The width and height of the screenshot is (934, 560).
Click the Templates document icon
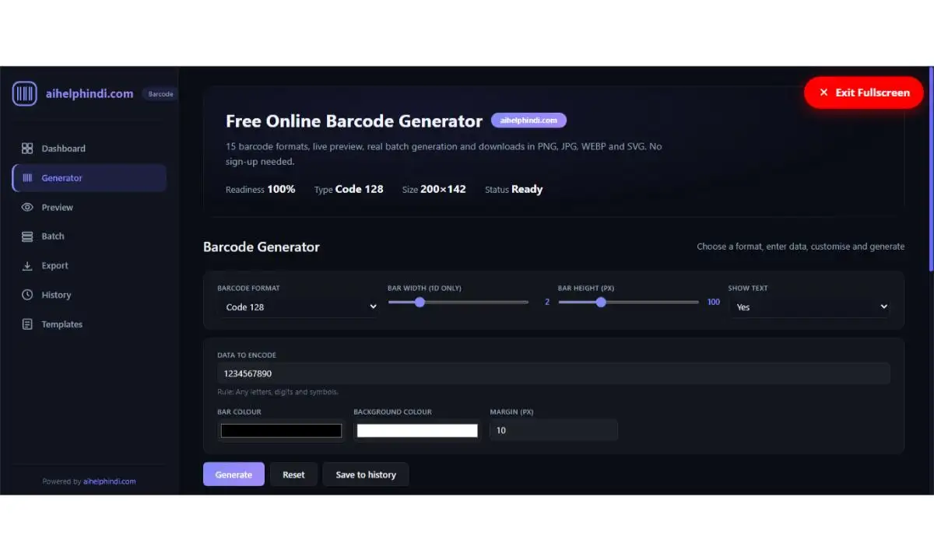coord(27,324)
